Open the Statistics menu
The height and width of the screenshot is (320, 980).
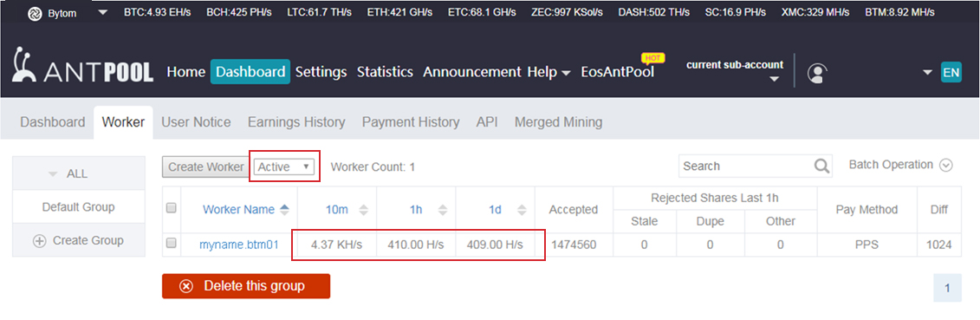click(x=385, y=72)
